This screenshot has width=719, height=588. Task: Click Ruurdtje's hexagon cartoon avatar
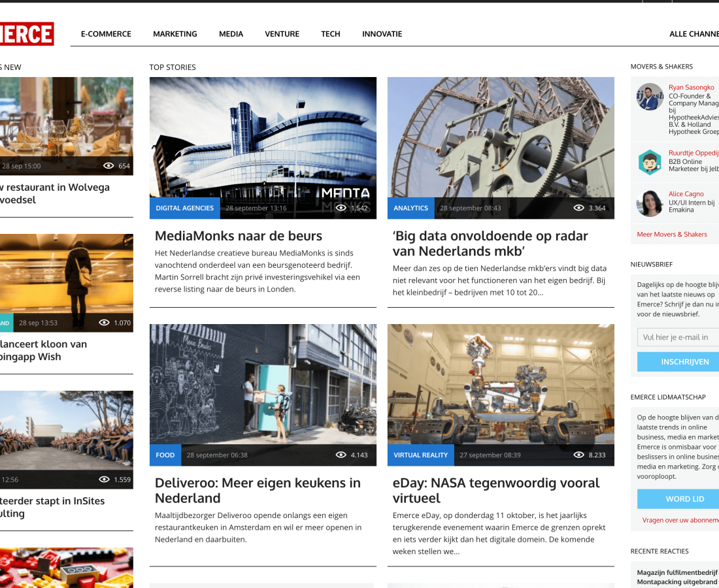[x=650, y=162]
